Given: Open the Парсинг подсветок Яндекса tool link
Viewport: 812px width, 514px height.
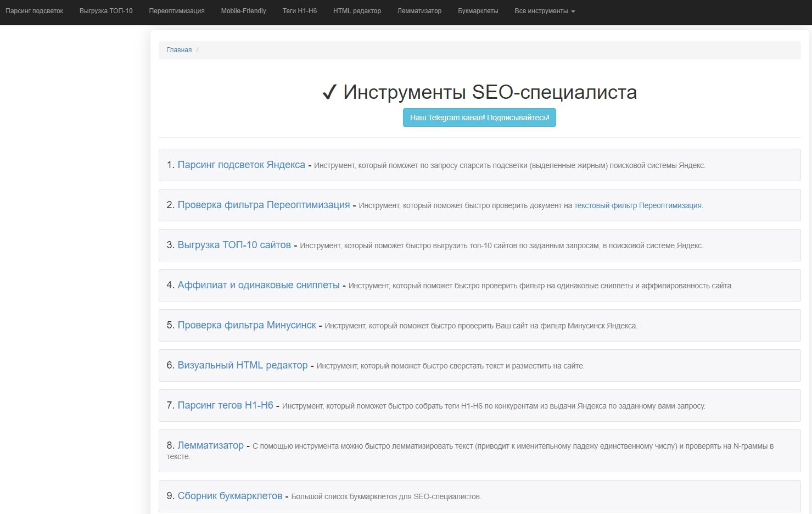Looking at the screenshot, I should click(x=241, y=165).
